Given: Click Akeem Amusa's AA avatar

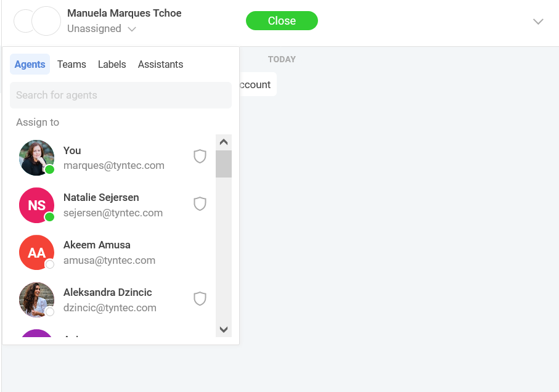Looking at the screenshot, I should [37, 253].
